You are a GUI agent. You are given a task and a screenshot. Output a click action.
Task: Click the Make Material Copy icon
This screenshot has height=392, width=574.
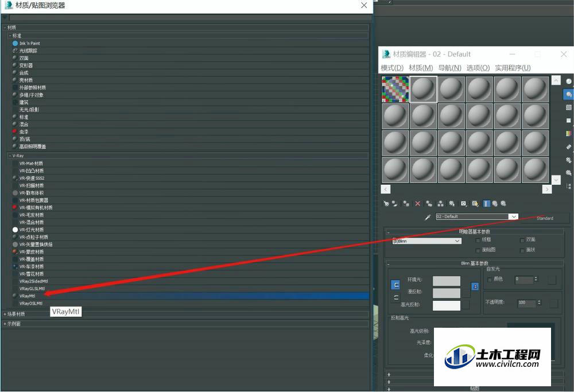429,204
